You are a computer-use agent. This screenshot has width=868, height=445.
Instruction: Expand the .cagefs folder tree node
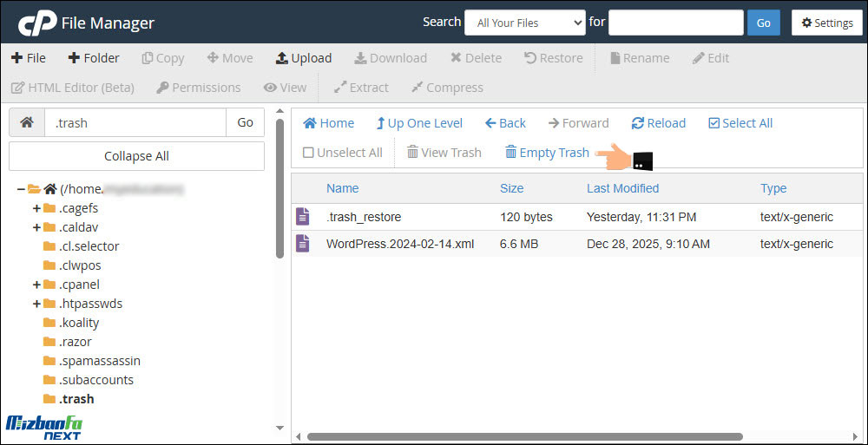point(36,208)
